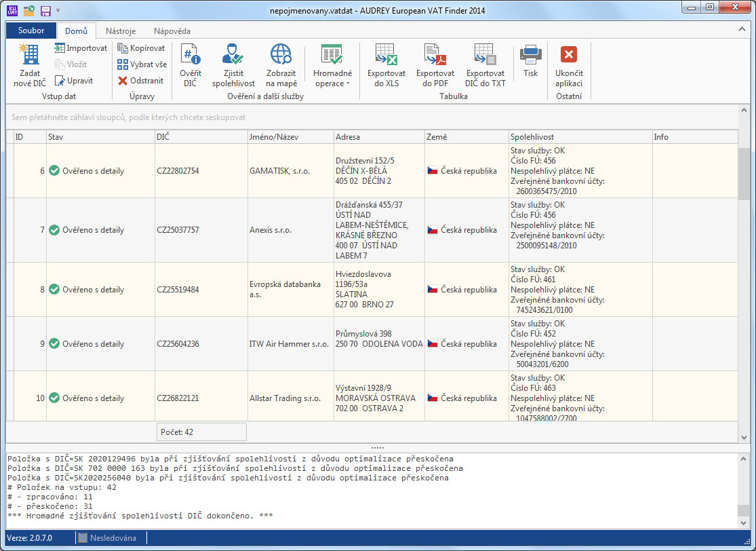Click the grouping panel drop area text
This screenshot has height=551, width=756.
pyautogui.click(x=128, y=117)
